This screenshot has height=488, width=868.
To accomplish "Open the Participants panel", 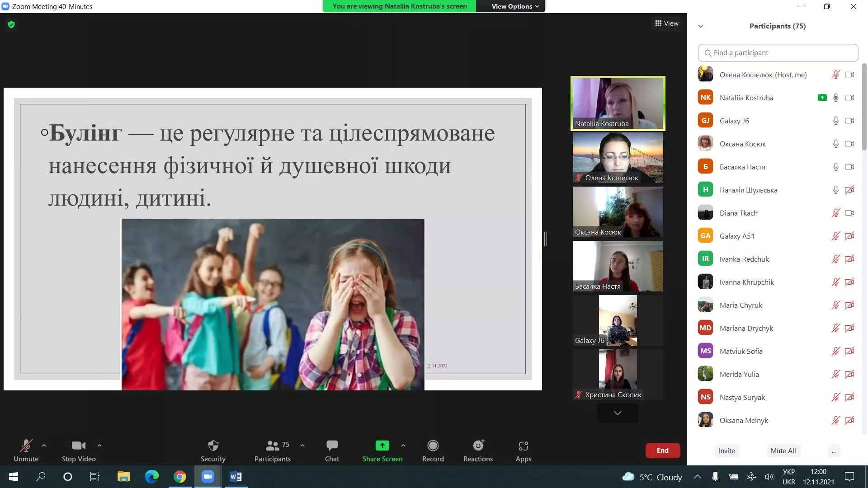I will coord(272,450).
